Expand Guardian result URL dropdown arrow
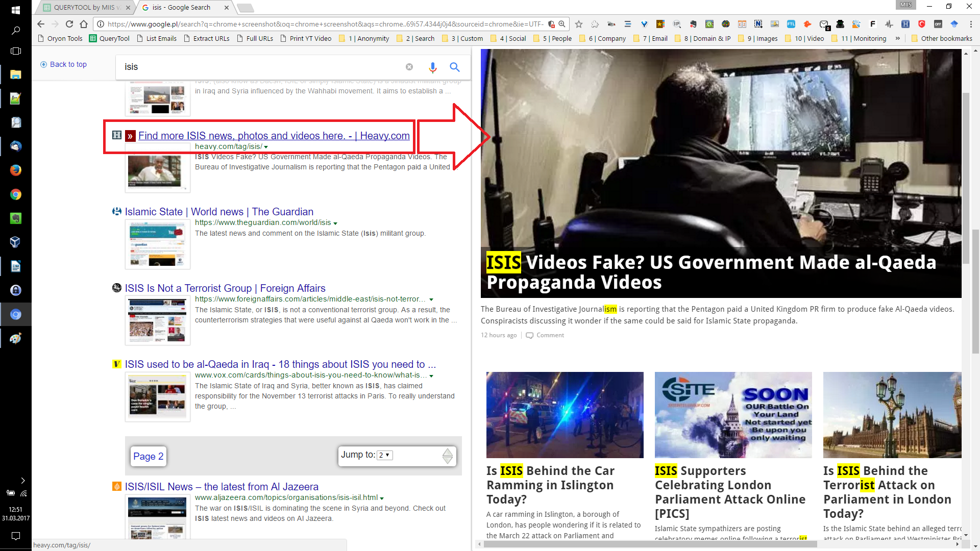980x551 pixels. pos(335,223)
